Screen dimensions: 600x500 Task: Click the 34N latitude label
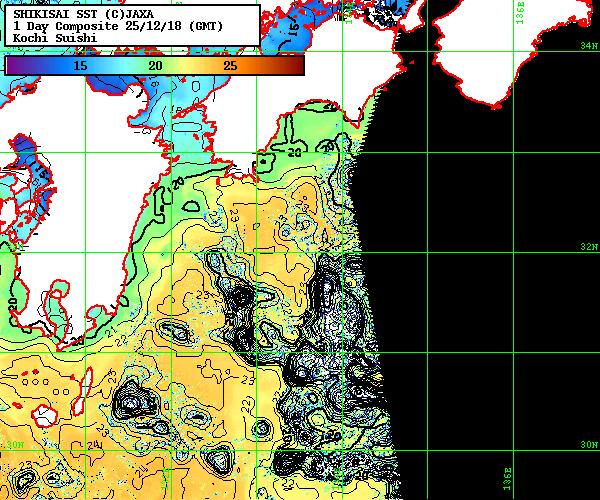coord(589,46)
